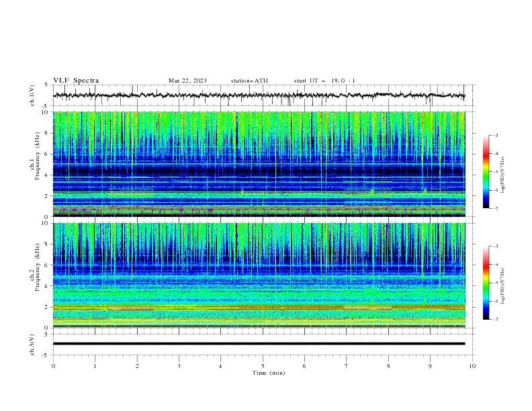Click time axis tick label "3"
This screenshot has height=411, width=532.
179,366
